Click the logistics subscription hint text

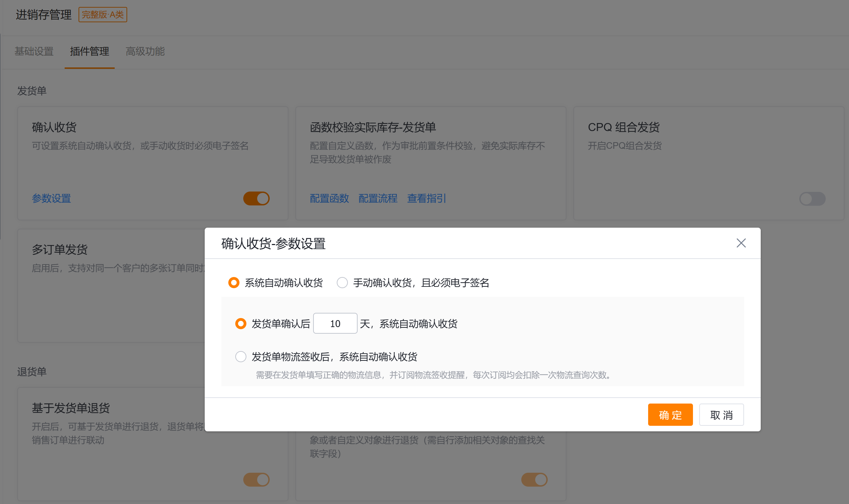(x=434, y=375)
